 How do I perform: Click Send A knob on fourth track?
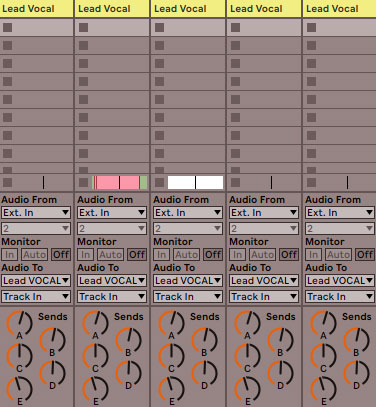click(x=247, y=323)
